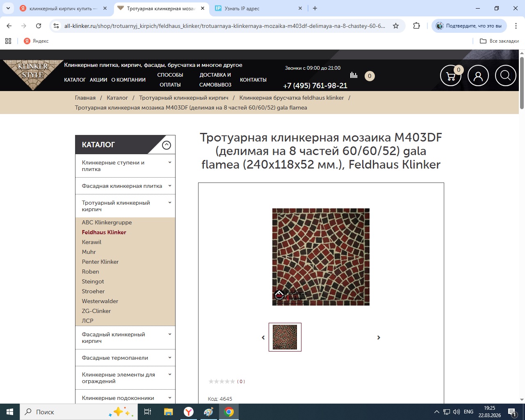The width and height of the screenshot is (525, 420).
Task: Open tab search dropdown arrow
Action: point(8,8)
